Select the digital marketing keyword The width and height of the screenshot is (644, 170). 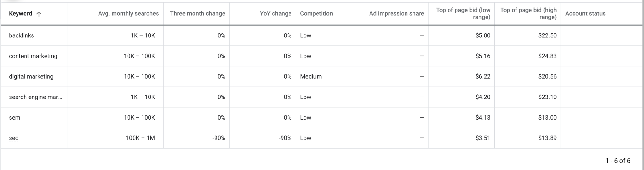[31, 76]
